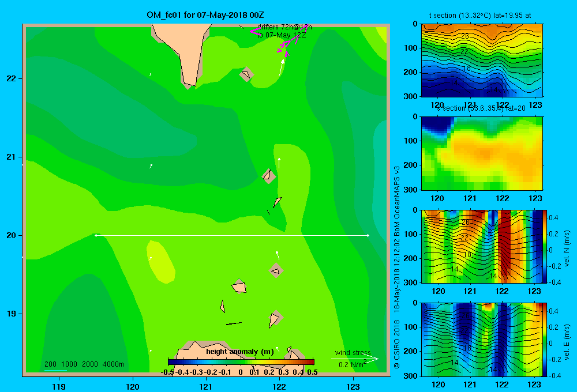Click latitude label '22' on the main map
Image resolution: width=577 pixels, height=392 pixels.
click(x=12, y=78)
